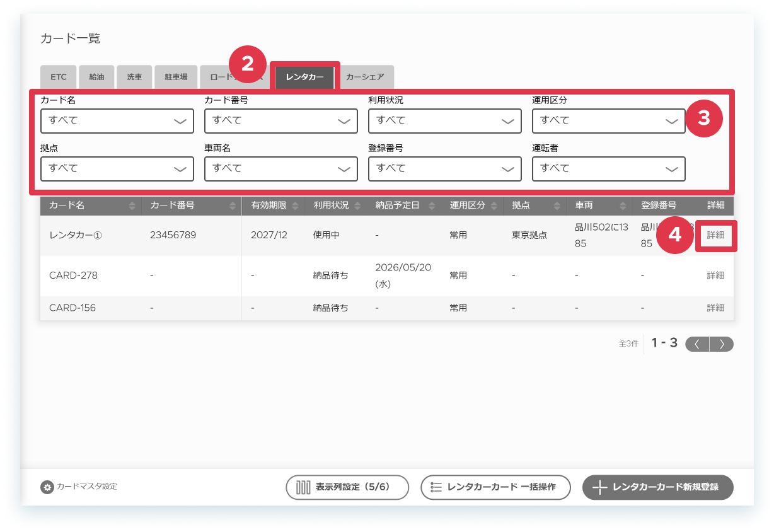Viewport: 774px width, 532px height.
Task: Click the CARD-156 name cell
Action: pyautogui.click(x=72, y=308)
